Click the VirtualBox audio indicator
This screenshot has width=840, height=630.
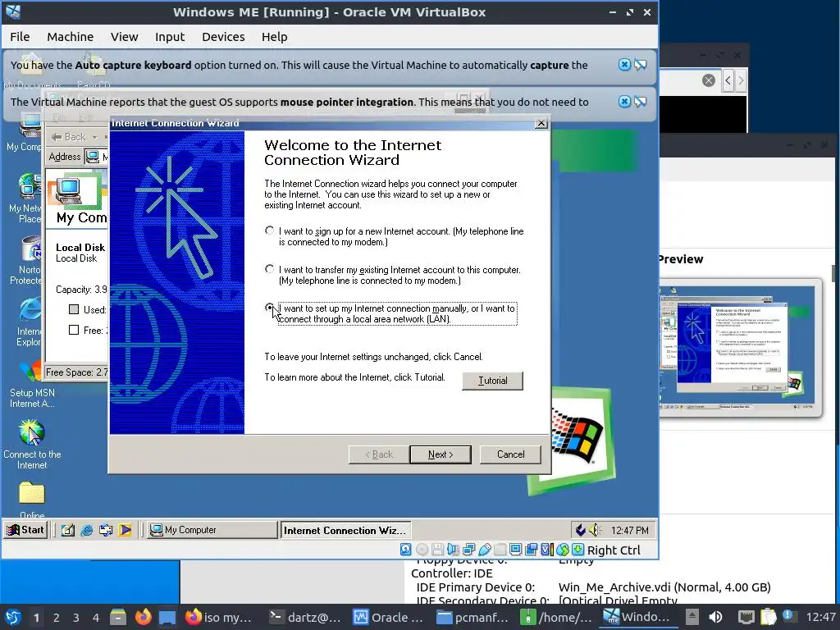tap(453, 550)
